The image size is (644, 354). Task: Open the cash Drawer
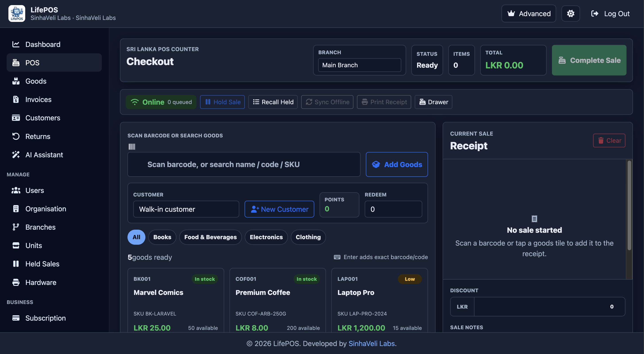point(434,102)
